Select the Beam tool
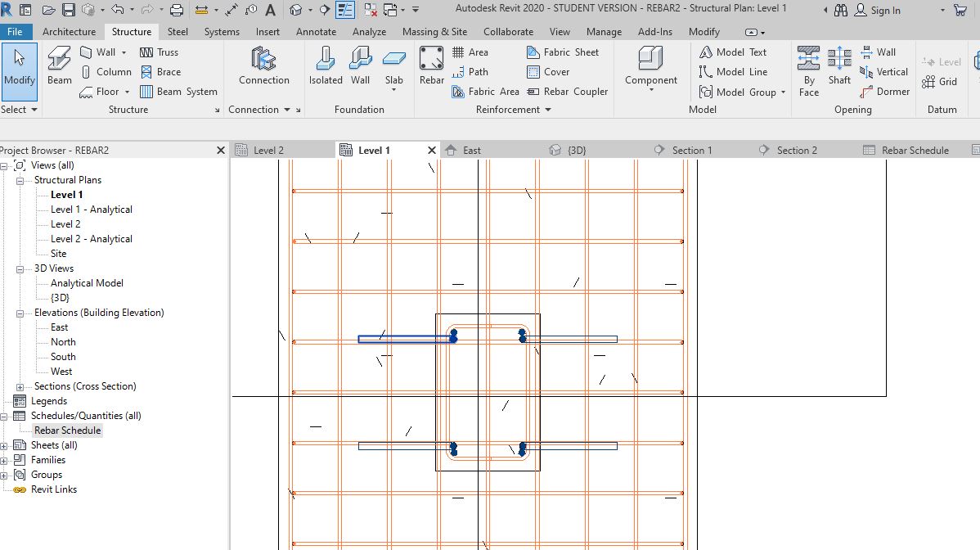Image resolution: width=980 pixels, height=550 pixels. click(57, 65)
